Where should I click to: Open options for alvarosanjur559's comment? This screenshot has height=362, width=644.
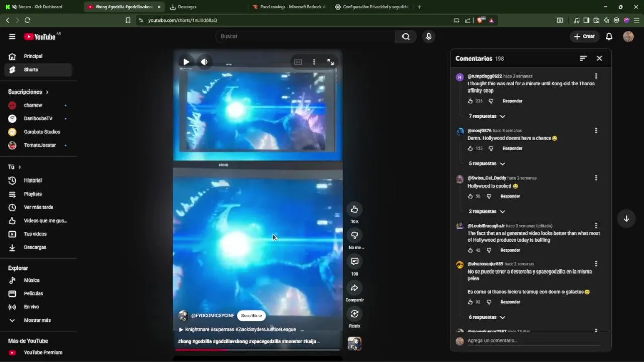[596, 264]
